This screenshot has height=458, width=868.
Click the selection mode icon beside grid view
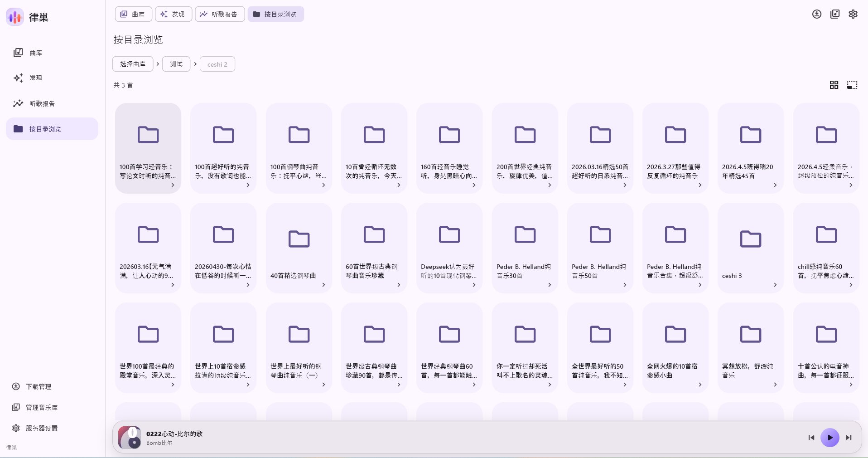(852, 85)
